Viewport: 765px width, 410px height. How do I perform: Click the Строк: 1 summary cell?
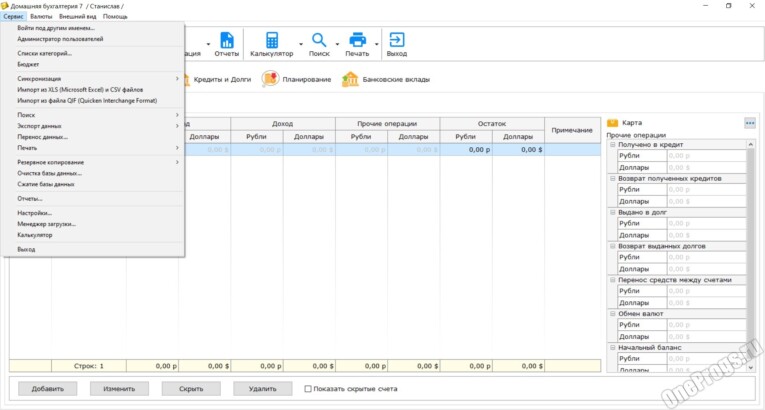[89, 366]
